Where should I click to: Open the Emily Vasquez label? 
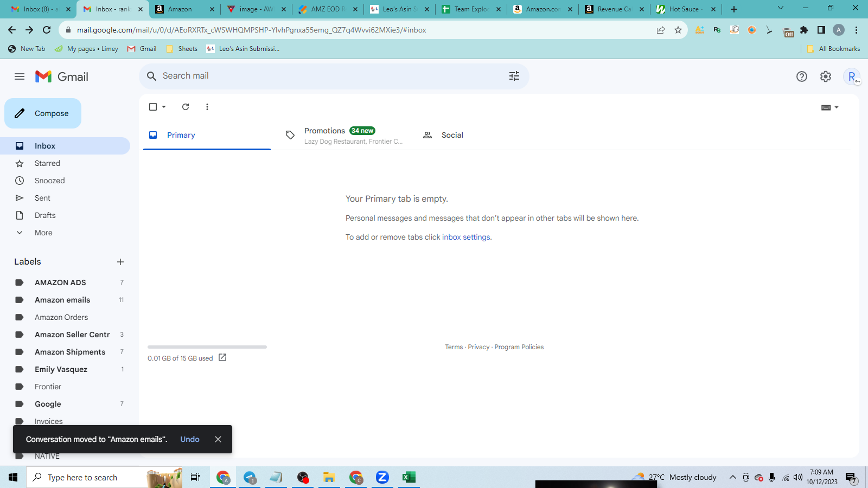[x=65, y=369]
